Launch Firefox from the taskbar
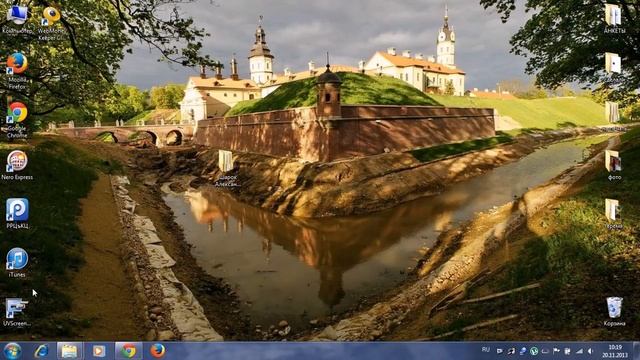This screenshot has height=360, width=640. pyautogui.click(x=158, y=351)
